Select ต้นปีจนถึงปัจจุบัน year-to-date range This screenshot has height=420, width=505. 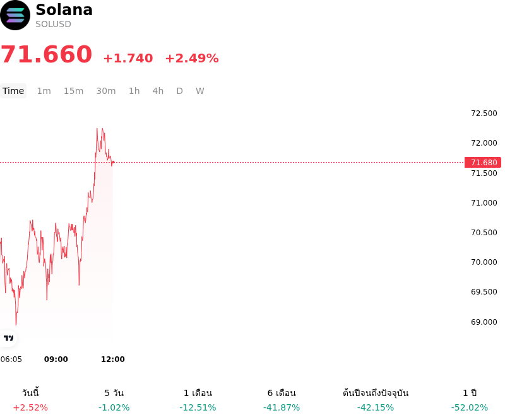click(376, 400)
